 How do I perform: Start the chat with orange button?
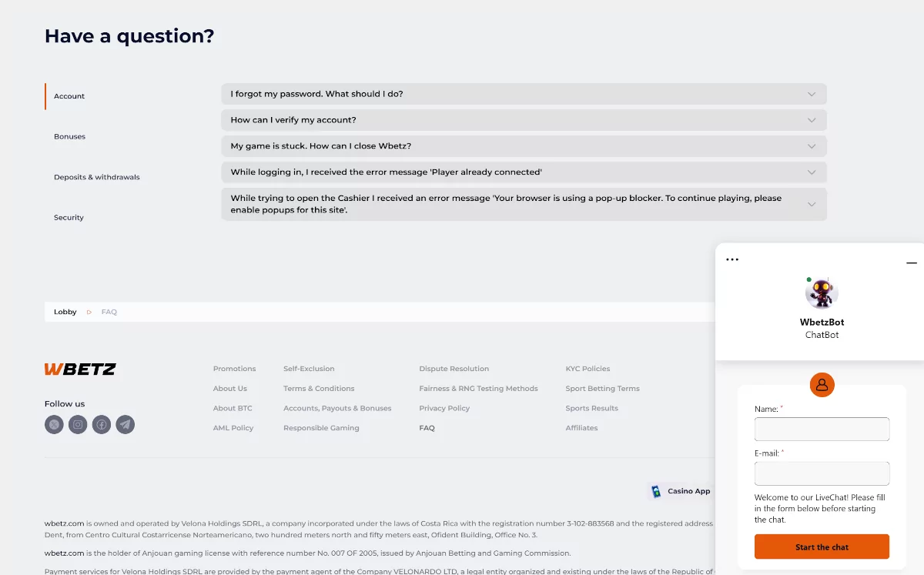822,547
